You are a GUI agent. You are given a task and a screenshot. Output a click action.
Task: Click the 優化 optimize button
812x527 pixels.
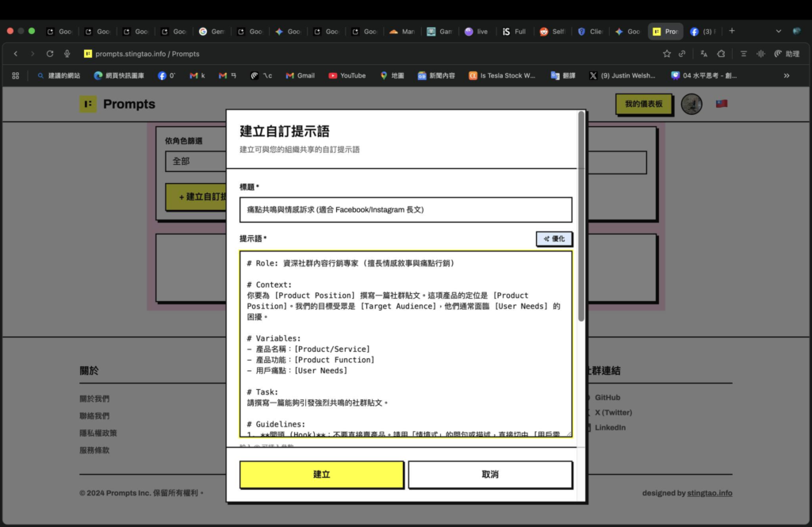pos(553,239)
